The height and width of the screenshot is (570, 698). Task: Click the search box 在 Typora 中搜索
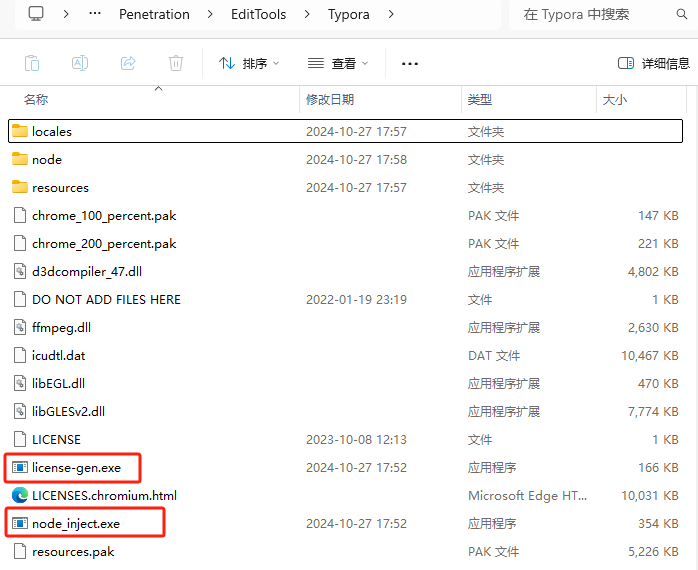click(590, 14)
